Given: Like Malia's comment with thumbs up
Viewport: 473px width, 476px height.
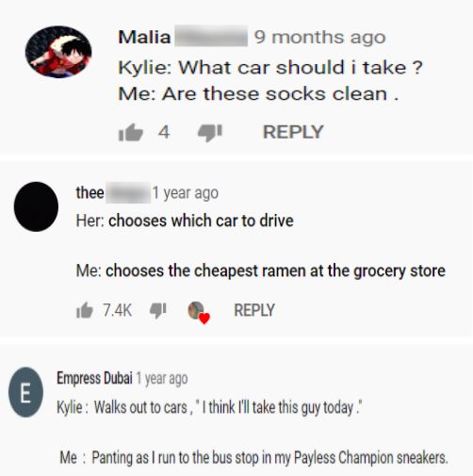Looking at the screenshot, I should [131, 132].
